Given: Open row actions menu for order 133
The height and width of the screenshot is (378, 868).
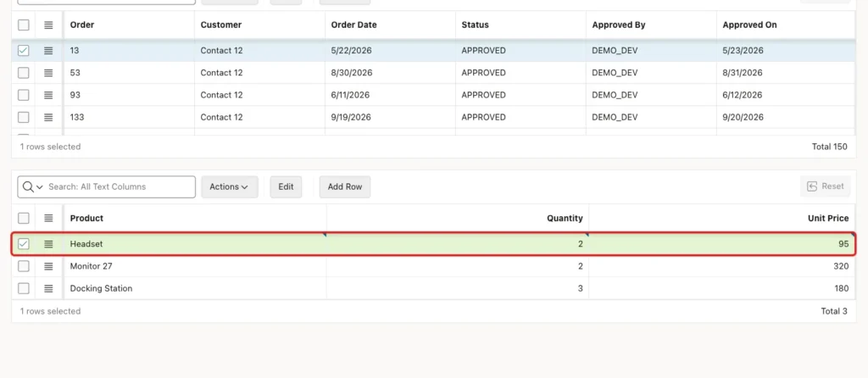Looking at the screenshot, I should click(48, 117).
